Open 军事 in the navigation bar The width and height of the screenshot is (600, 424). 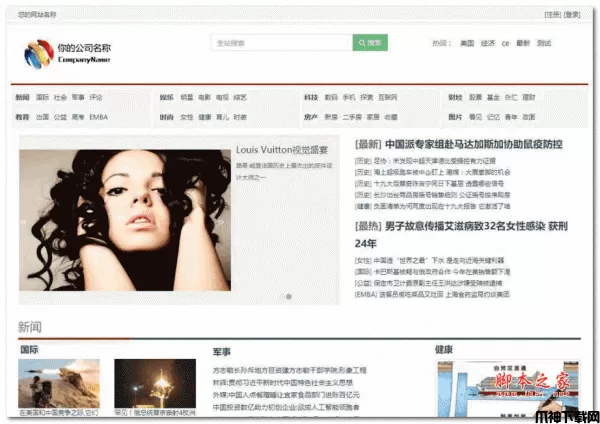(78, 97)
